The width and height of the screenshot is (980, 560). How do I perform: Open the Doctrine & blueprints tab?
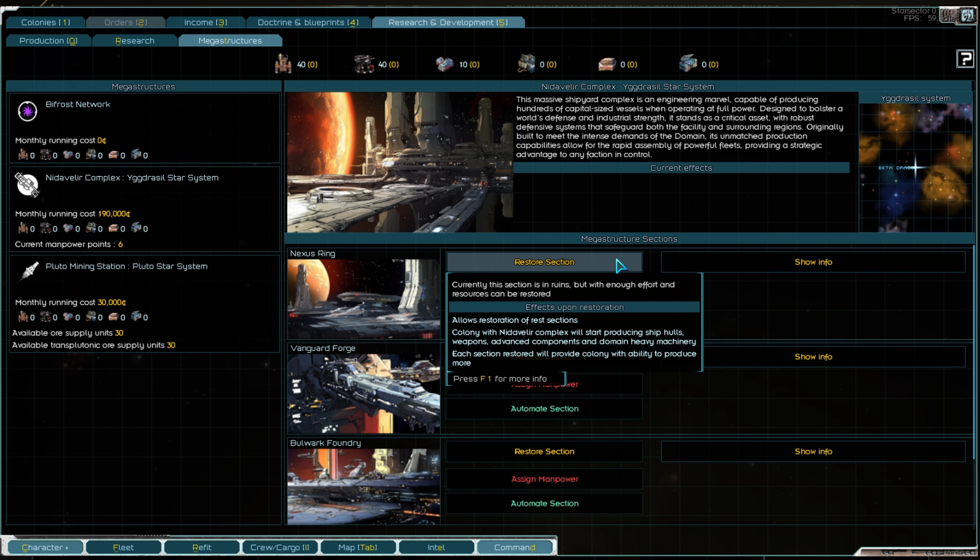[308, 22]
